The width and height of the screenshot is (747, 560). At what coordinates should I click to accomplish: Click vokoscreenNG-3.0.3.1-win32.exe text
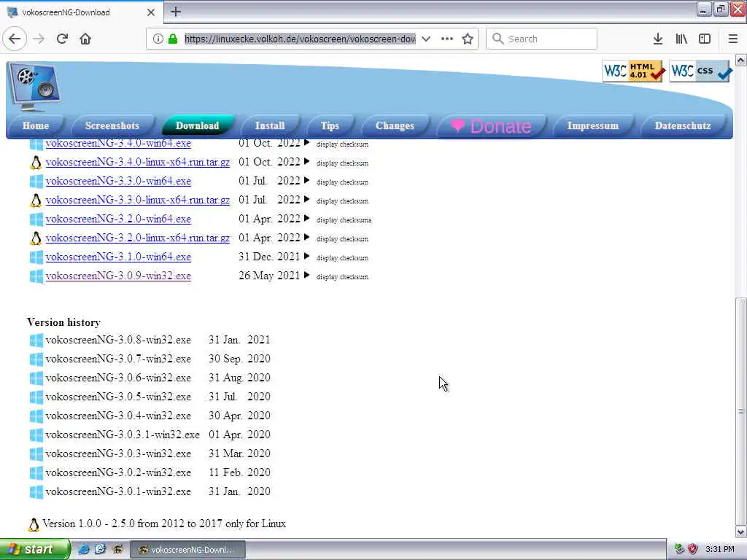123,435
